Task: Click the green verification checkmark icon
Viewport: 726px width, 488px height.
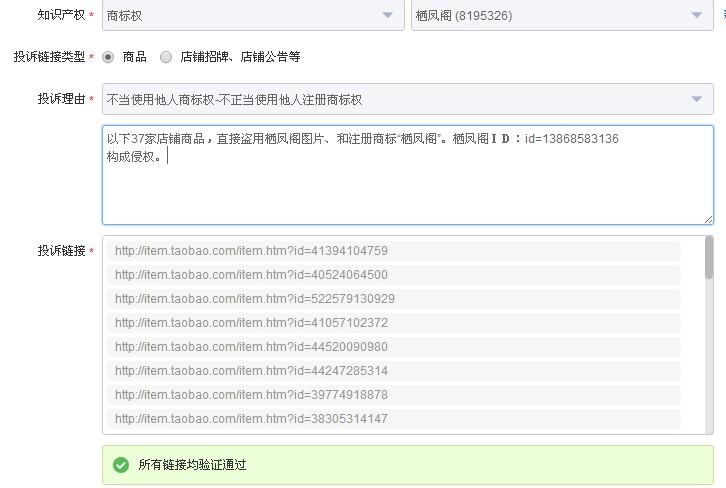Action: [x=121, y=465]
